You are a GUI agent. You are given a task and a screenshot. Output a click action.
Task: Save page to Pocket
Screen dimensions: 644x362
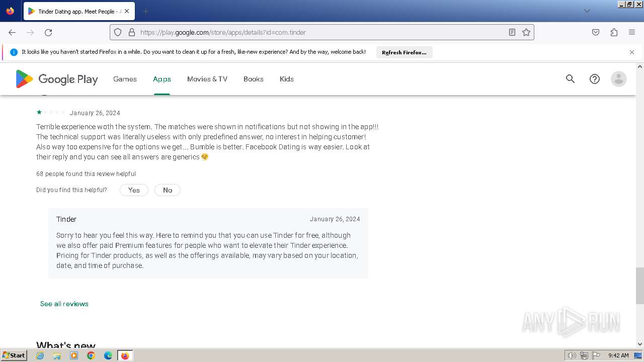click(x=596, y=32)
